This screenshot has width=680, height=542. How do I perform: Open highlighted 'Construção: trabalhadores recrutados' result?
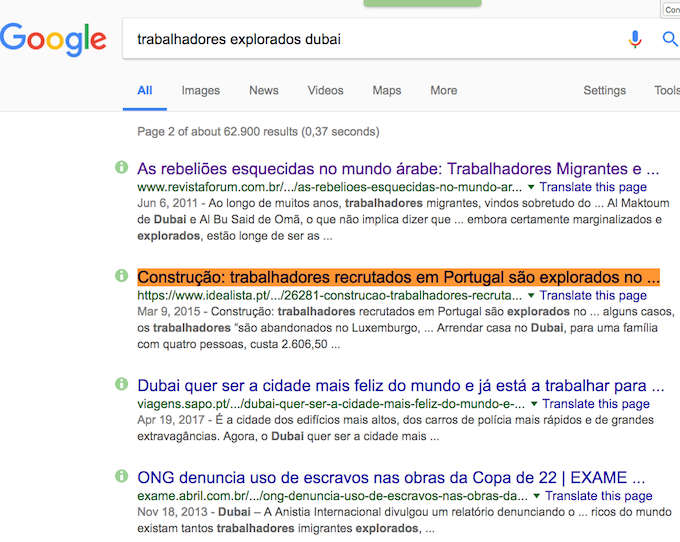399,277
